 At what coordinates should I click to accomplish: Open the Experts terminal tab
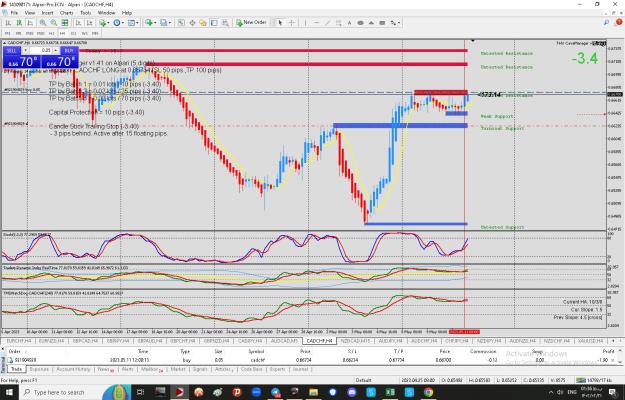point(277,369)
